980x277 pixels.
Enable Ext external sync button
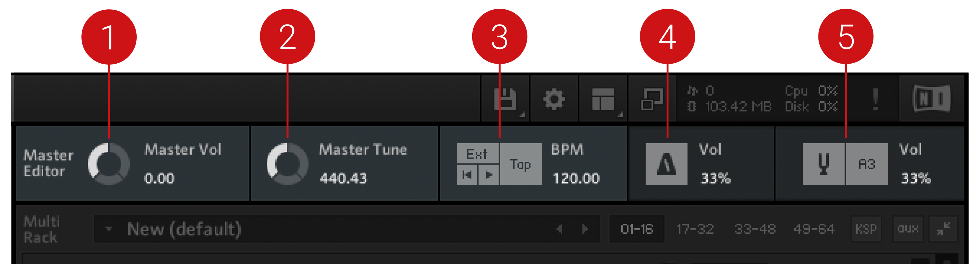(x=477, y=154)
